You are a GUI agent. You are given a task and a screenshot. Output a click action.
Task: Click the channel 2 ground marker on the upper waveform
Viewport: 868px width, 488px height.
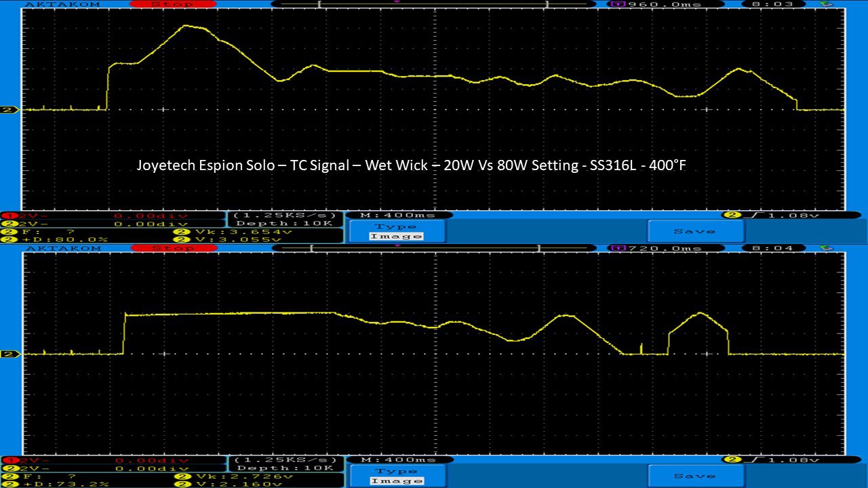(9, 109)
